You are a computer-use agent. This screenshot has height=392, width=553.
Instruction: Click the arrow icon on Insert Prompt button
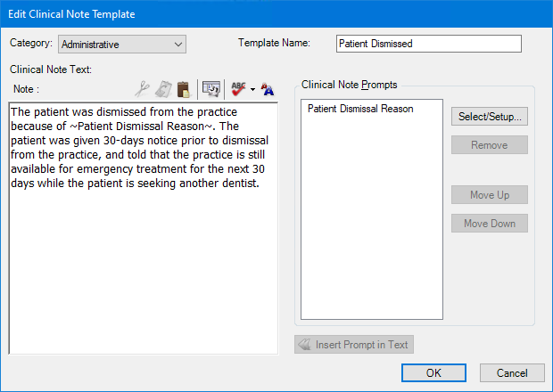304,344
